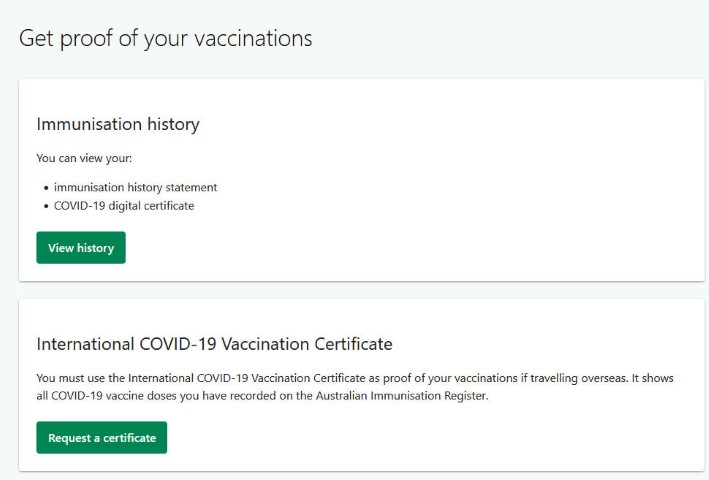Click the grey gap between the two cards

(360, 290)
